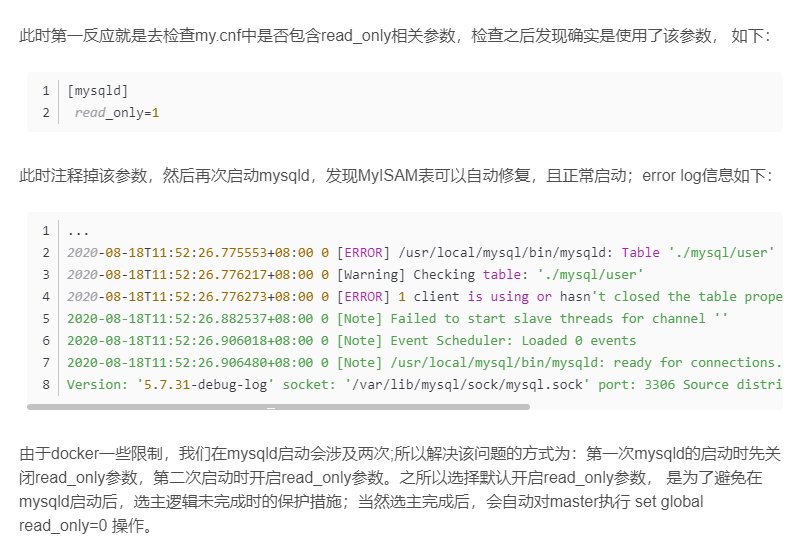Image resolution: width=808 pixels, height=554 pixels.
Task: Click the paragraph starting '此时注释掉该参数'
Action: 396,176
